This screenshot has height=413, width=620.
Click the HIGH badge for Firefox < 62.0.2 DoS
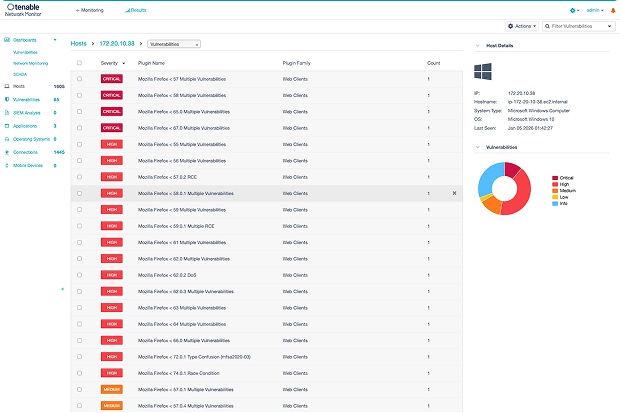tap(112, 275)
